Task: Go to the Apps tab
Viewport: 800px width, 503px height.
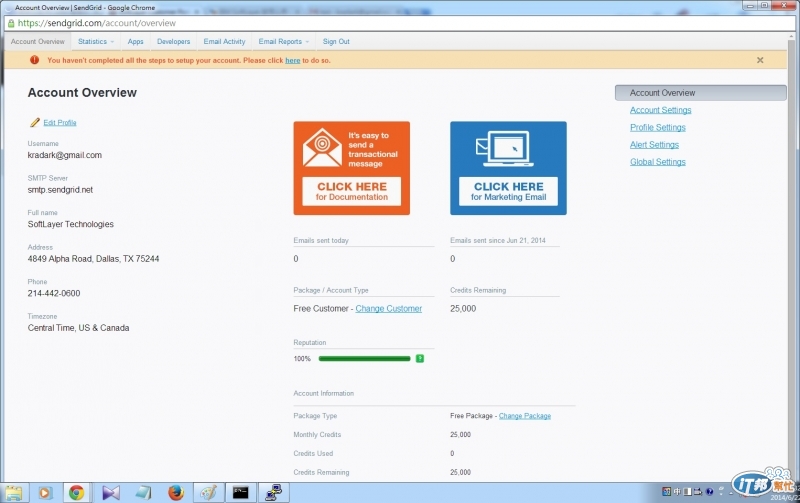Action: point(135,41)
